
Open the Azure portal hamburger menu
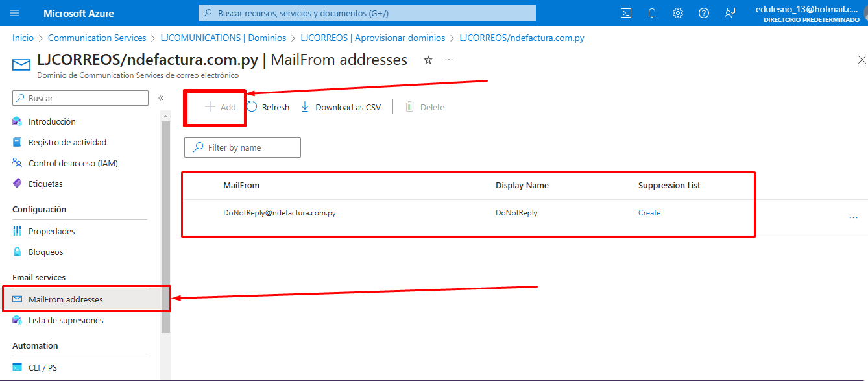[x=16, y=13]
